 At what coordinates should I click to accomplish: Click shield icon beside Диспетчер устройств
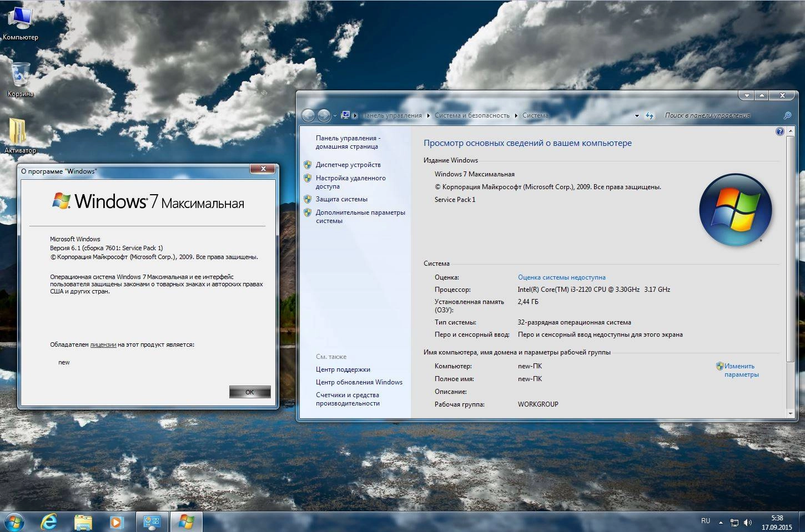pyautogui.click(x=308, y=165)
